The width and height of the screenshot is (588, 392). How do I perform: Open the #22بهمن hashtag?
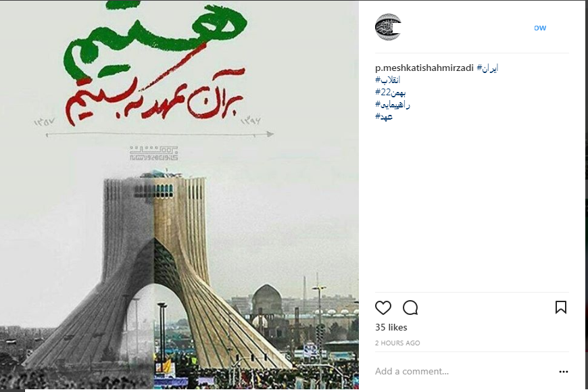(x=391, y=93)
